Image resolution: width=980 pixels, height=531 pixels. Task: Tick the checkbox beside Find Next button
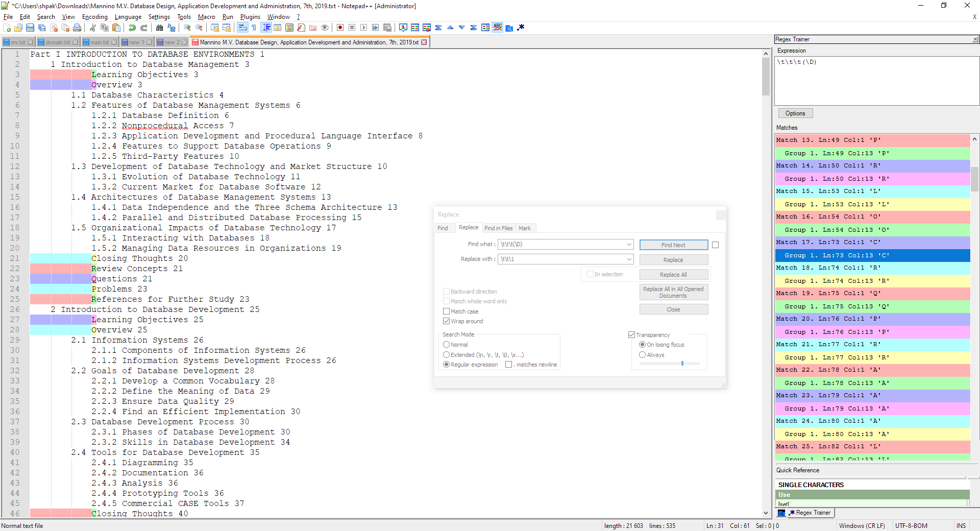point(715,245)
